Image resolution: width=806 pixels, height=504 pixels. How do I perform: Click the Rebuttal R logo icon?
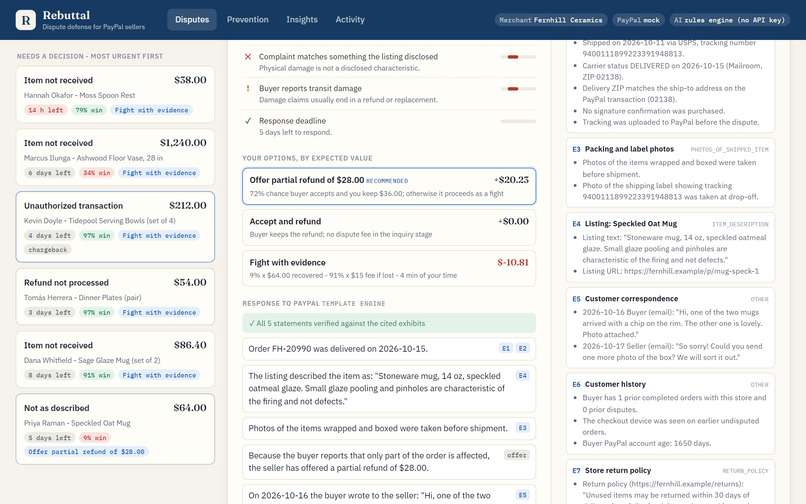click(26, 20)
